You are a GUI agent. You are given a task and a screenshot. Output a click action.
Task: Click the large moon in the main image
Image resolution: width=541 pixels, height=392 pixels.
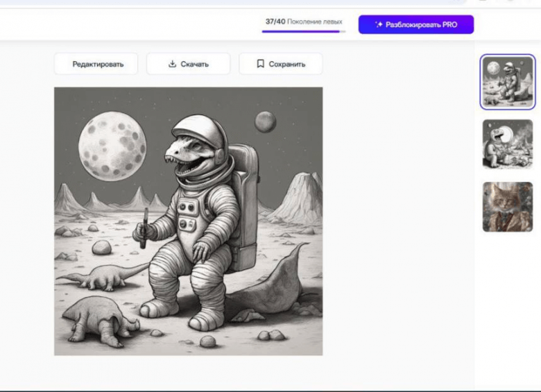pyautogui.click(x=112, y=146)
